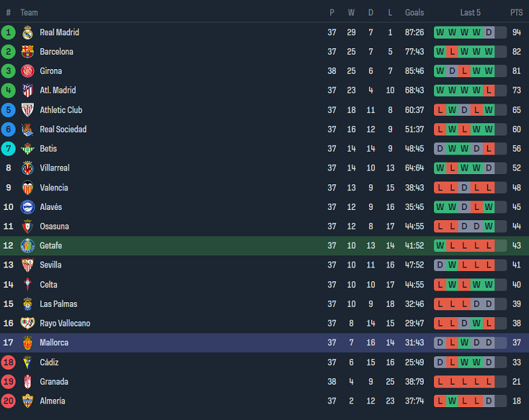Click the Real Madrid club crest
This screenshot has width=529, height=420.
pos(28,33)
